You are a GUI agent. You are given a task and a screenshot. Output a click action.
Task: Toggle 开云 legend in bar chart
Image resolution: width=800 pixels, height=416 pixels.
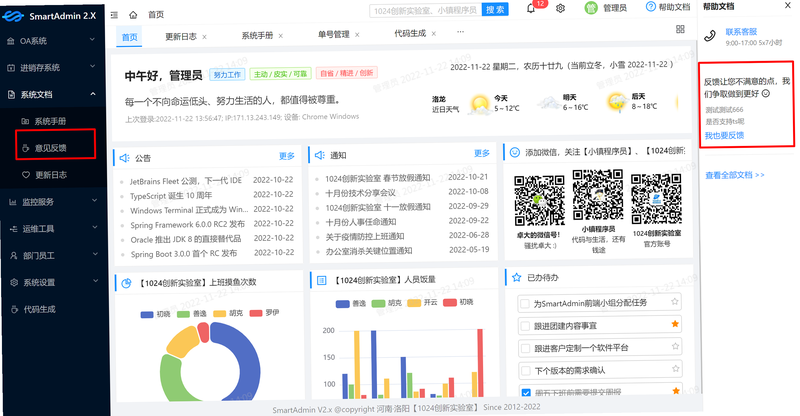pyautogui.click(x=422, y=303)
